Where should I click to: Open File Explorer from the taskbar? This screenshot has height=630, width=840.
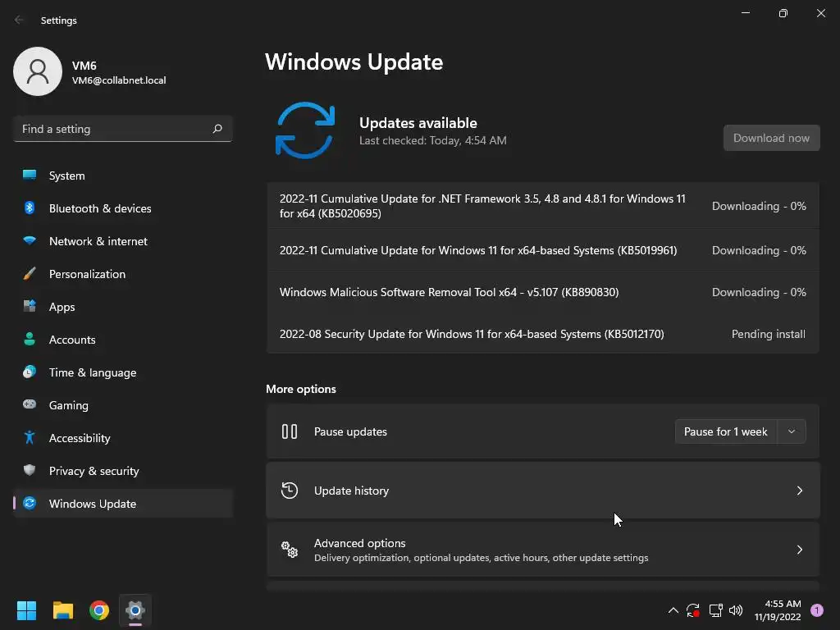[x=62, y=610]
